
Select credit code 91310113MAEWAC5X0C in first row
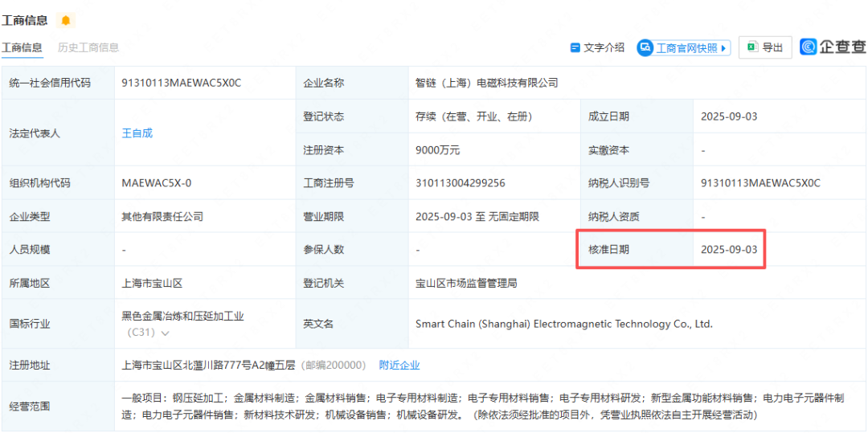click(x=182, y=83)
